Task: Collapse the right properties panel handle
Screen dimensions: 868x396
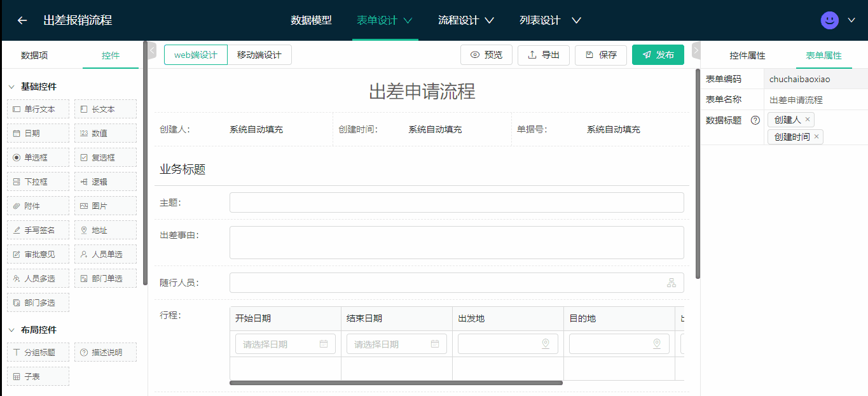Action: click(696, 50)
